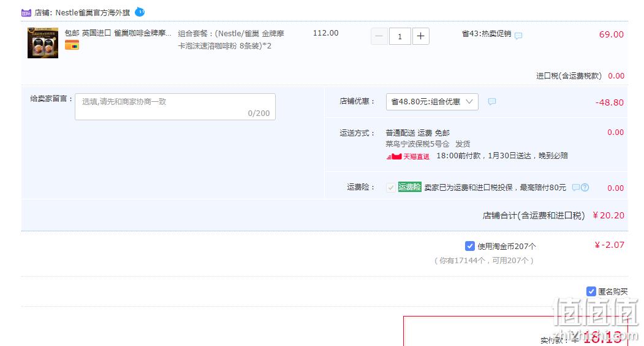
Task: Click the Tmall international store icon
Action: click(26, 13)
